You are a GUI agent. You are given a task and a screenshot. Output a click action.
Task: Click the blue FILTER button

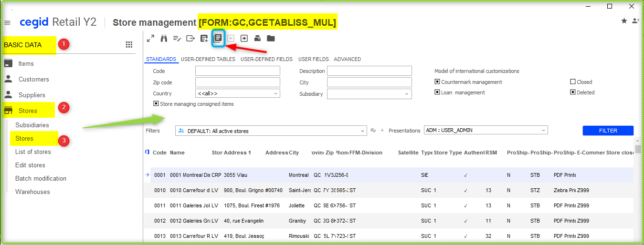coord(608,131)
